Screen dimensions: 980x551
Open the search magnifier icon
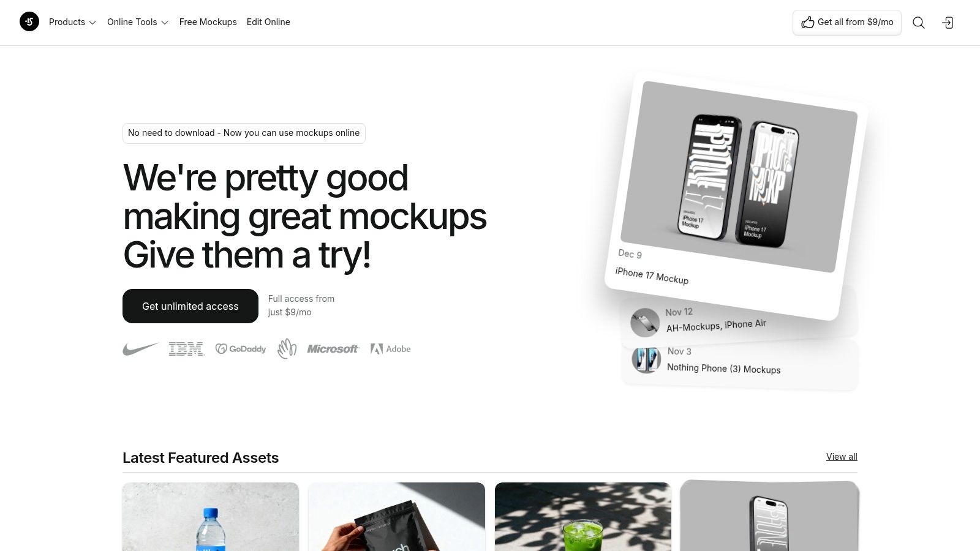point(918,23)
